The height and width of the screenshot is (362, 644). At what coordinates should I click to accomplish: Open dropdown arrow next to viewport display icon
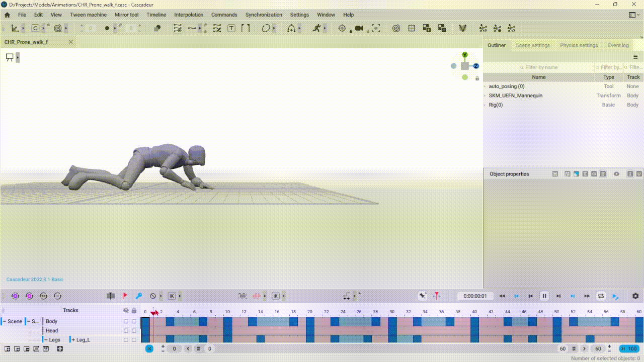pos(18,57)
